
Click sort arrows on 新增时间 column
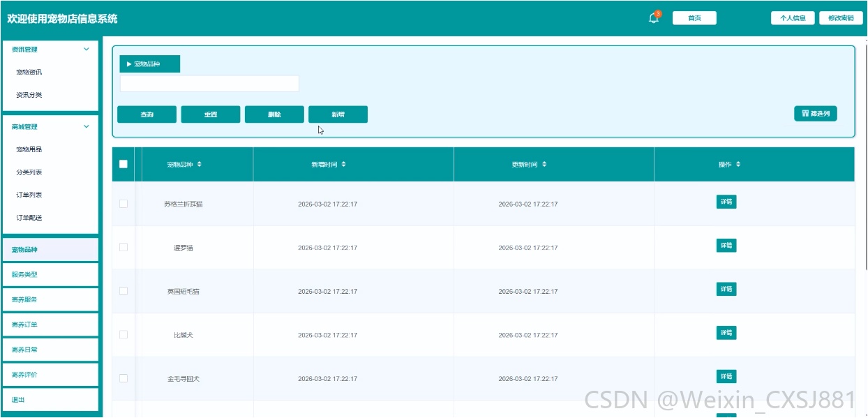coord(343,165)
